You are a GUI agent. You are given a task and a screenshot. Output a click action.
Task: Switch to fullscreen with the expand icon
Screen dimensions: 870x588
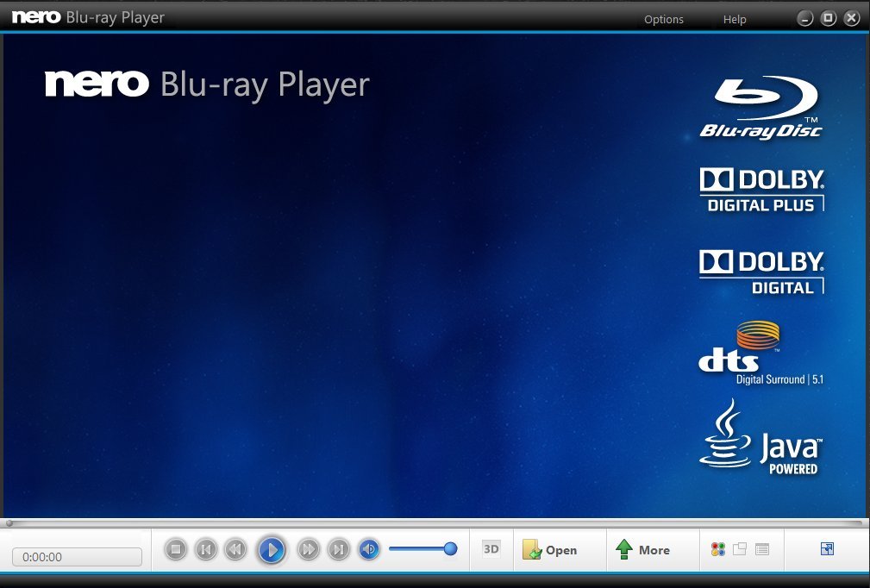[827, 549]
